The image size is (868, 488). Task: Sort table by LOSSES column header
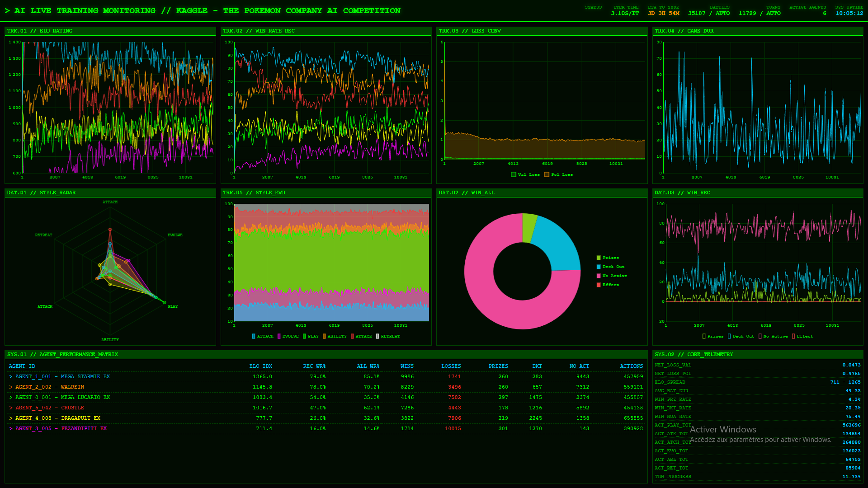(x=451, y=366)
